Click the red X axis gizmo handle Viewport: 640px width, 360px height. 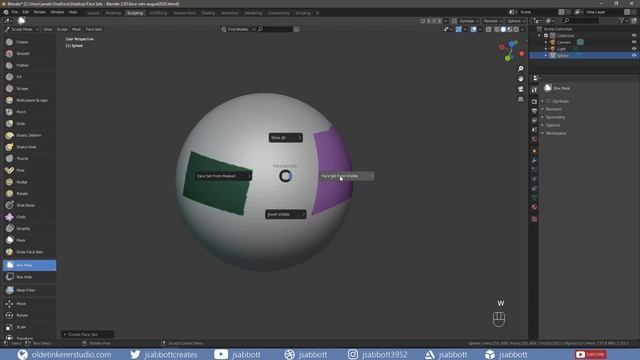(522, 53)
